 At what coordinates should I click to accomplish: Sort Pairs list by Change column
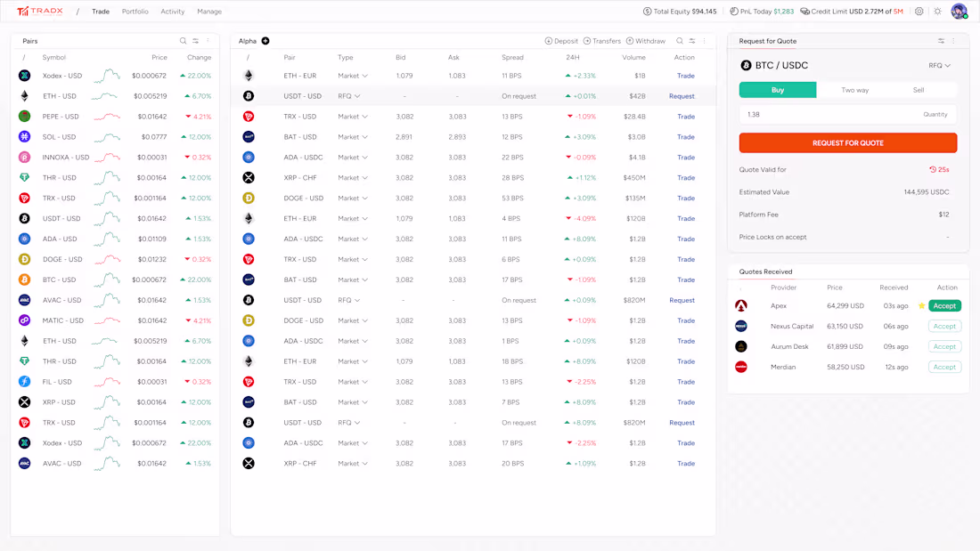point(199,58)
